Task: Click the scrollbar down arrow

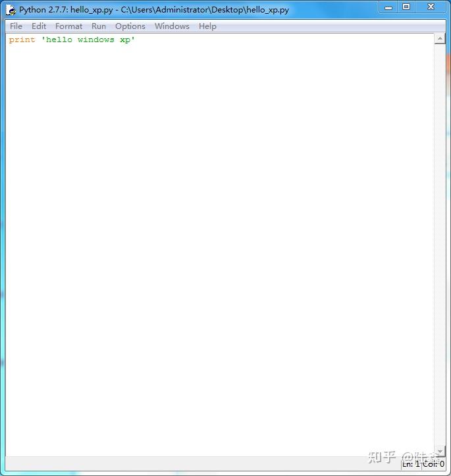Action: tap(440, 451)
